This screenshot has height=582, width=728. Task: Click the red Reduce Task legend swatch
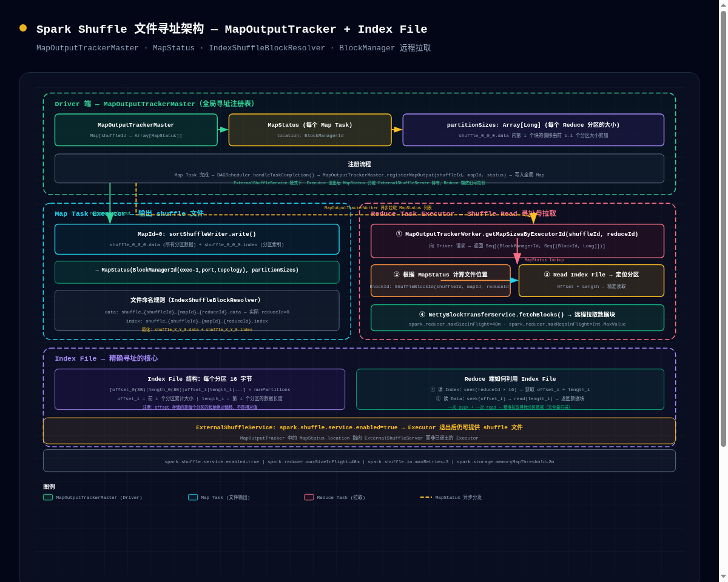[x=309, y=497]
